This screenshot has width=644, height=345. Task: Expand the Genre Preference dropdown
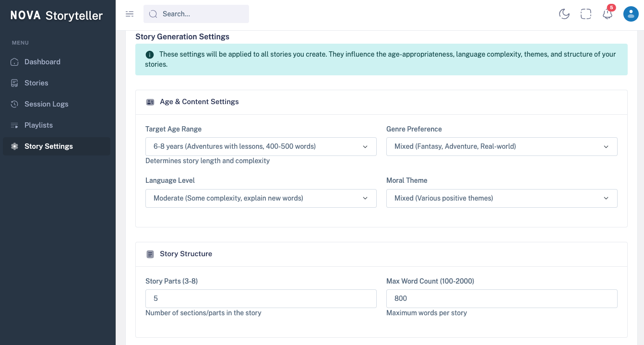pos(501,146)
